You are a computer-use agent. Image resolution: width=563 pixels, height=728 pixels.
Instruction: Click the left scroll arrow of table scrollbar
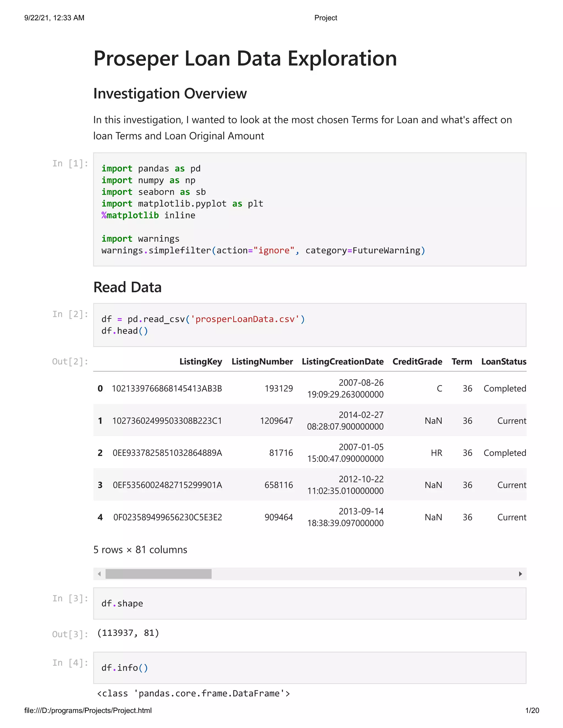(x=99, y=574)
